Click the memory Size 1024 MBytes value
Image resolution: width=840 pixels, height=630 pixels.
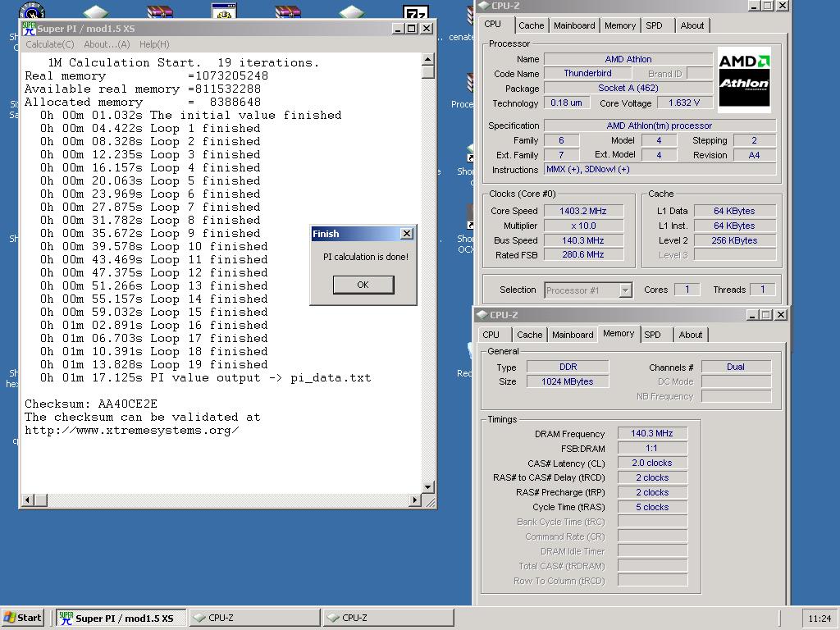568,381
